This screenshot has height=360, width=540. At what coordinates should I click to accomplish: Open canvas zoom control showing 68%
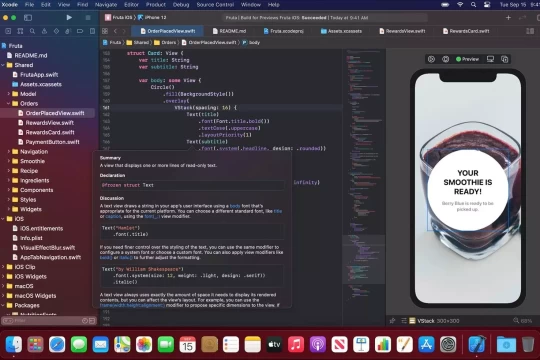[523, 321]
